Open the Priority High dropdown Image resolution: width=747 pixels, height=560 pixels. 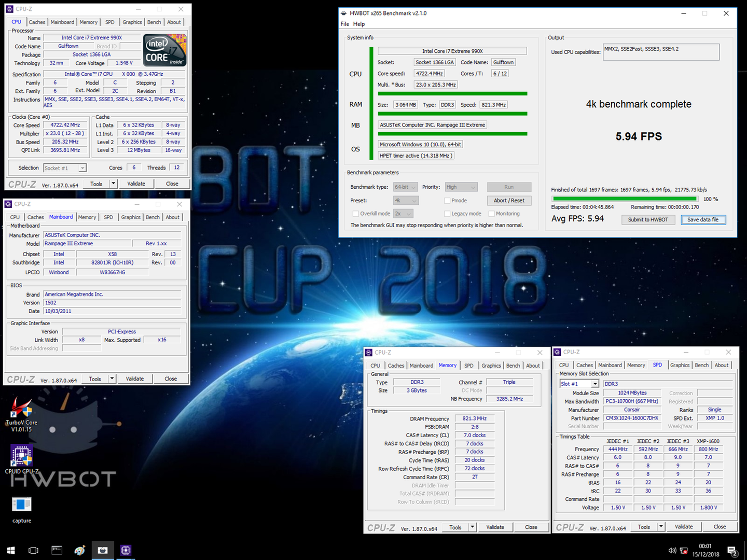click(x=461, y=187)
